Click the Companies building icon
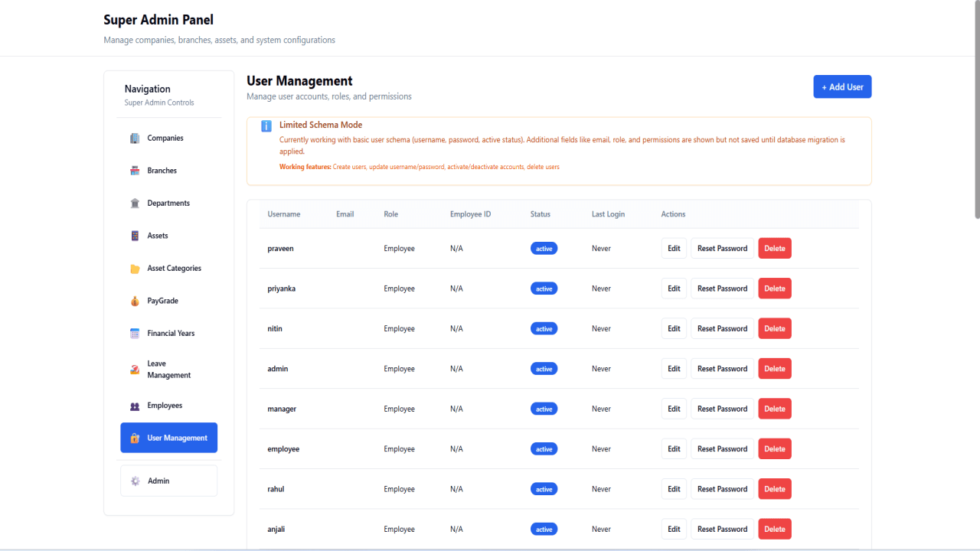 pos(135,139)
